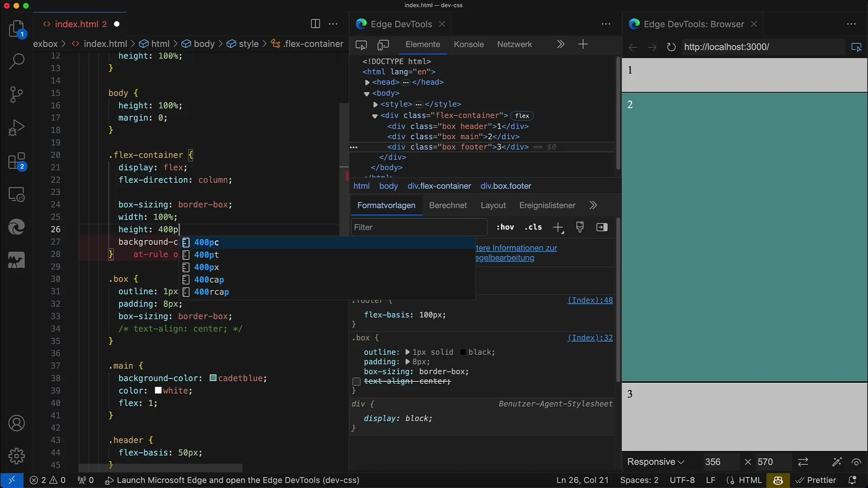This screenshot has height=488, width=868.
Task: Click the Prettier status bar item
Action: pos(816,480)
